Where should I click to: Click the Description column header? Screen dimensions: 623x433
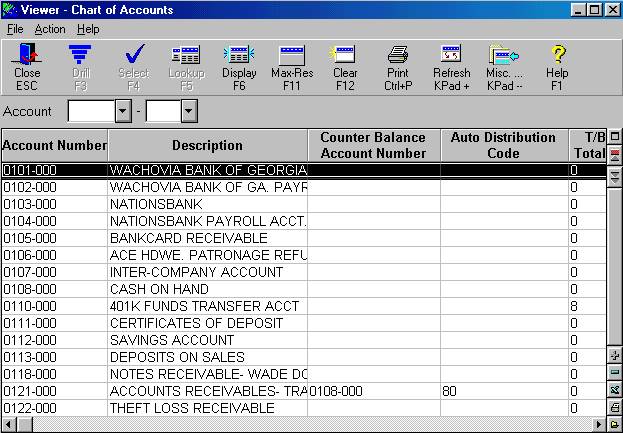pyautogui.click(x=207, y=146)
